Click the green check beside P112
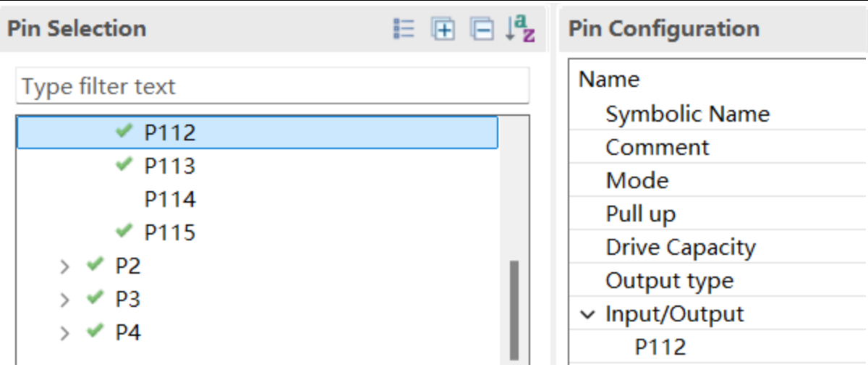 coord(124,131)
